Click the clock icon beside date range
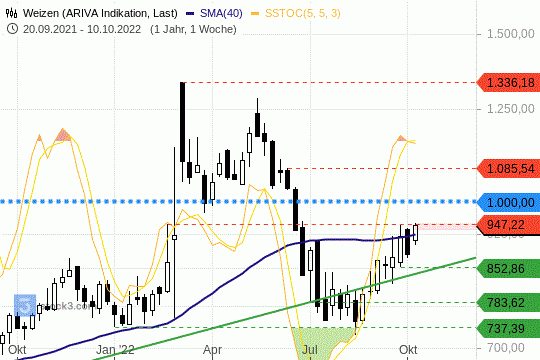Viewport: 540px width, 360px height. click(x=12, y=29)
